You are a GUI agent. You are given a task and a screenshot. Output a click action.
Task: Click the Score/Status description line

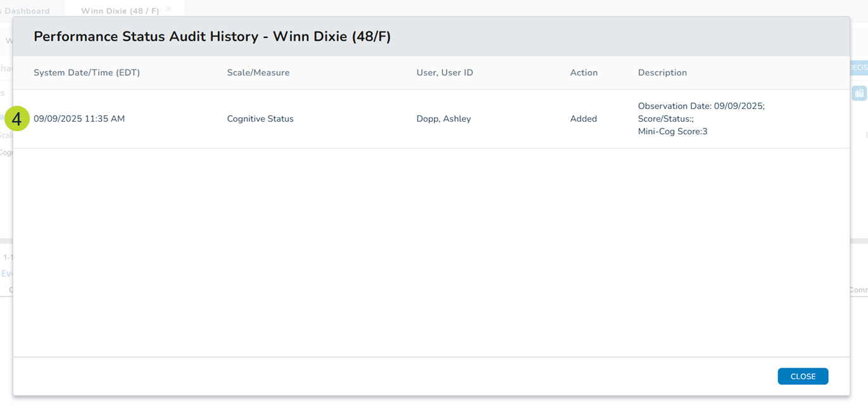pos(665,119)
